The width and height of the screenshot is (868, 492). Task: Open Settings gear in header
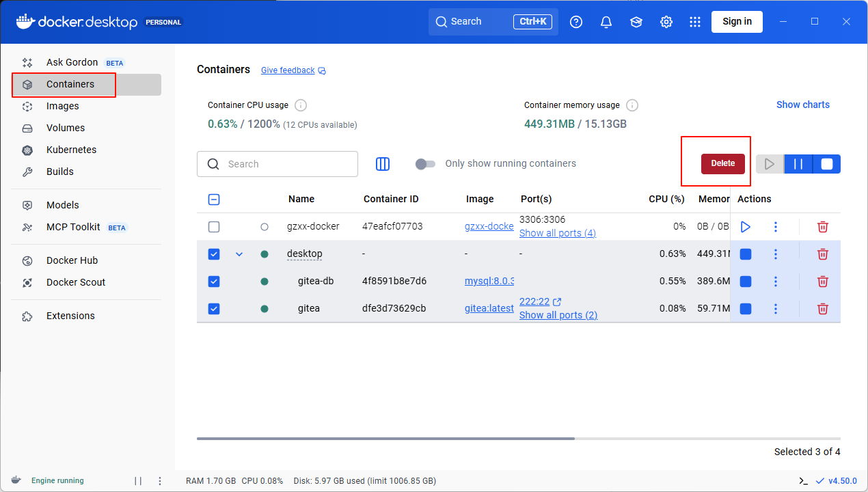(x=666, y=22)
